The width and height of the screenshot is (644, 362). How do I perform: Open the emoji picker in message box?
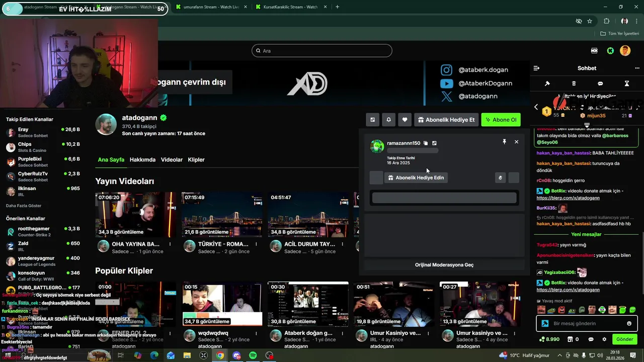[629, 323]
